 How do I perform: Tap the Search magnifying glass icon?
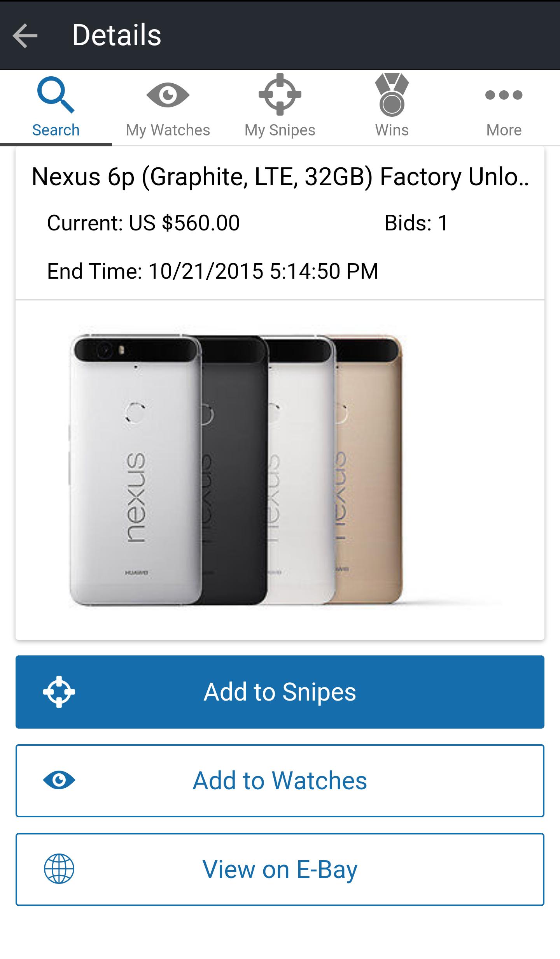56,95
